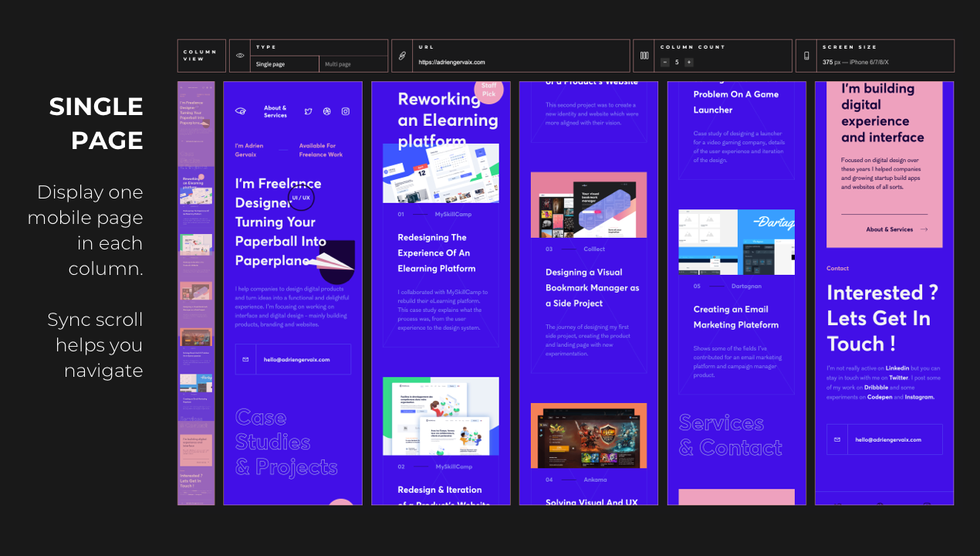The image size is (980, 556).
Task: Open the Instagram icon in the header
Action: pos(346,111)
